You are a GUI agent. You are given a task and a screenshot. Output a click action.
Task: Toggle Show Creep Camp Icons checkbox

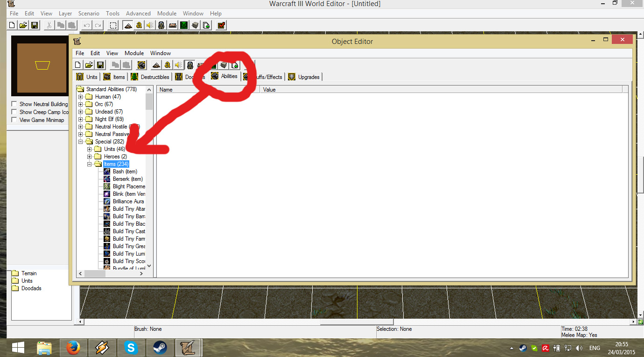click(x=14, y=112)
